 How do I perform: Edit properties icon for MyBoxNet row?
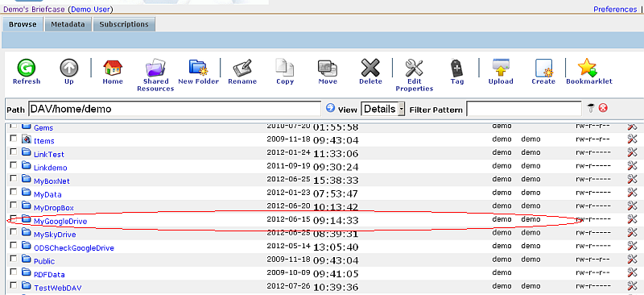(x=632, y=179)
